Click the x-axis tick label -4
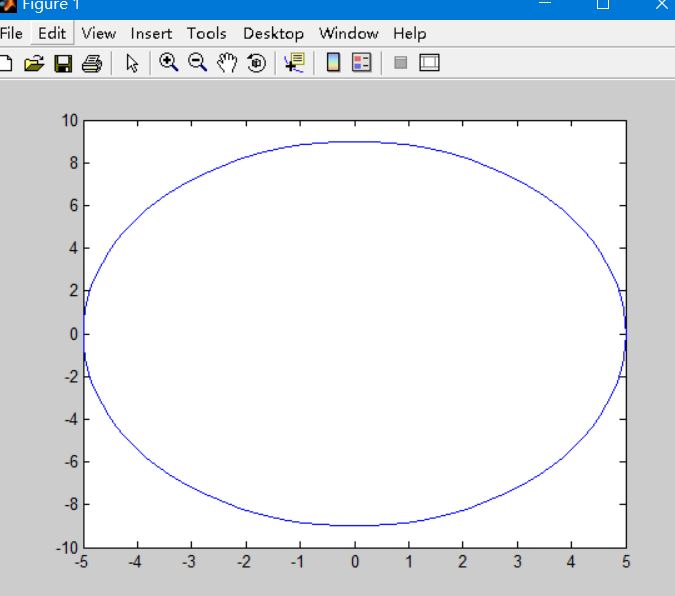Image resolution: width=675 pixels, height=596 pixels. point(135,562)
